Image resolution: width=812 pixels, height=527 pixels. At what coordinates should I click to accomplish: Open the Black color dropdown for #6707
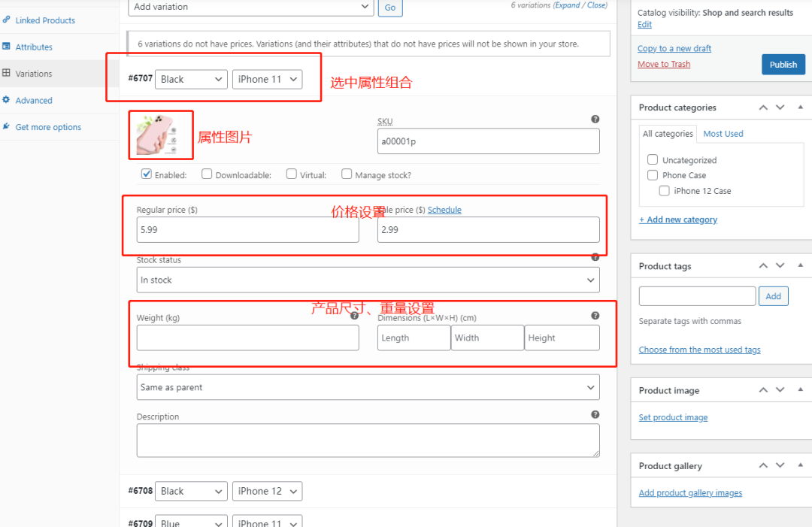coord(191,79)
